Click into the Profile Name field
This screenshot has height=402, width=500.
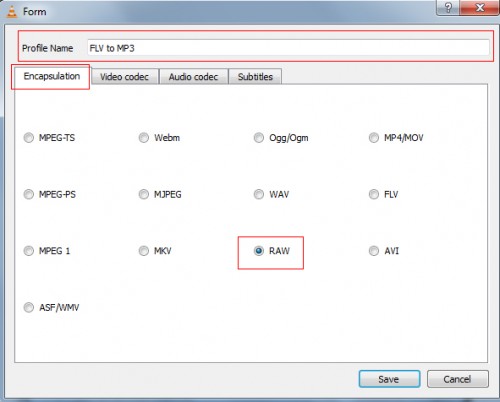tap(288, 48)
